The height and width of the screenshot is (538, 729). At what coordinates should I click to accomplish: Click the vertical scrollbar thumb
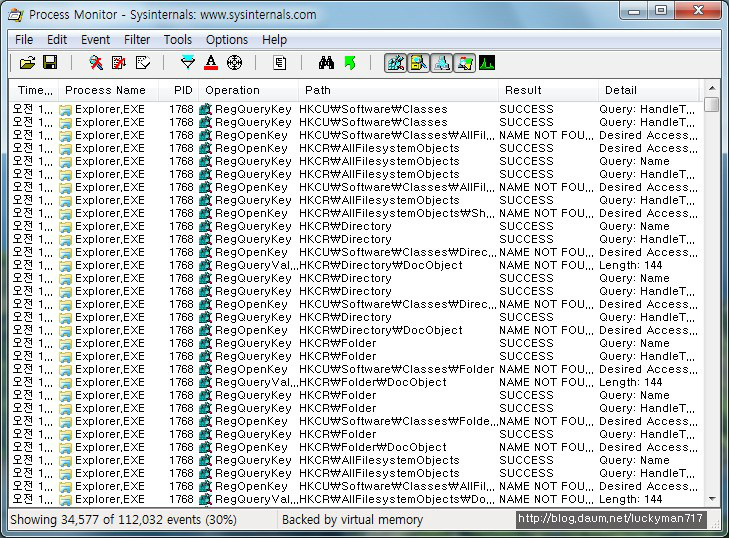tap(711, 104)
